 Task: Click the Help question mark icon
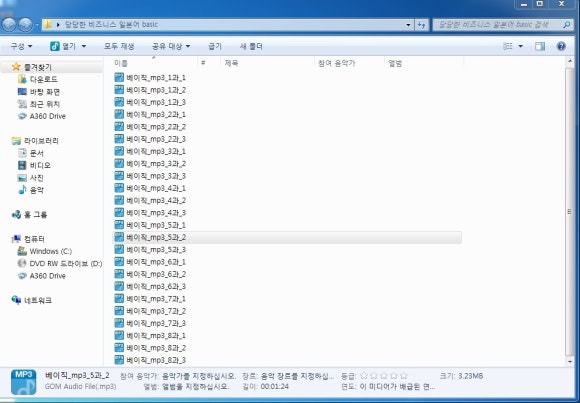pos(561,46)
